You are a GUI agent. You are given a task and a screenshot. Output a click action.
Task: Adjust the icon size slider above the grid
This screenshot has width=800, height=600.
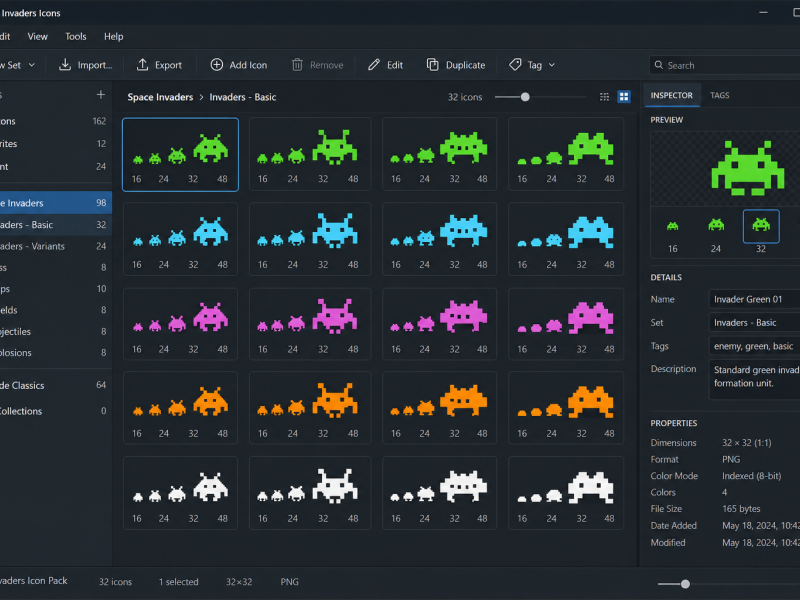click(525, 97)
